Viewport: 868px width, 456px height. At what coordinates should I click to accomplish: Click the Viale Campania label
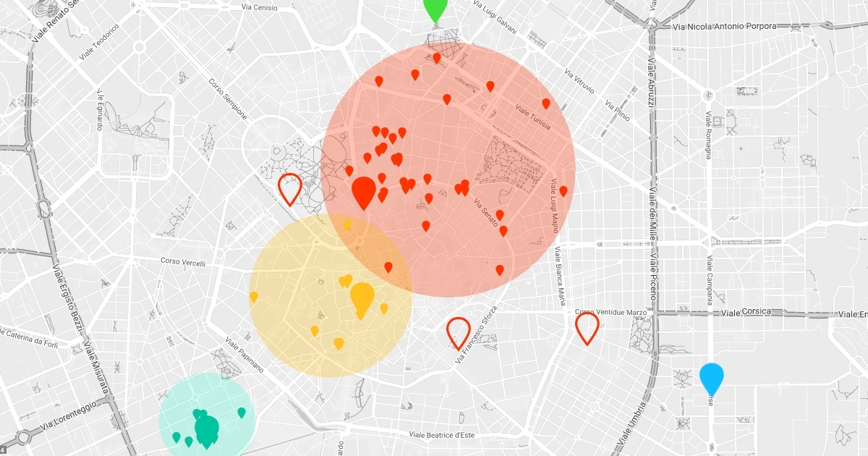(x=710, y=279)
